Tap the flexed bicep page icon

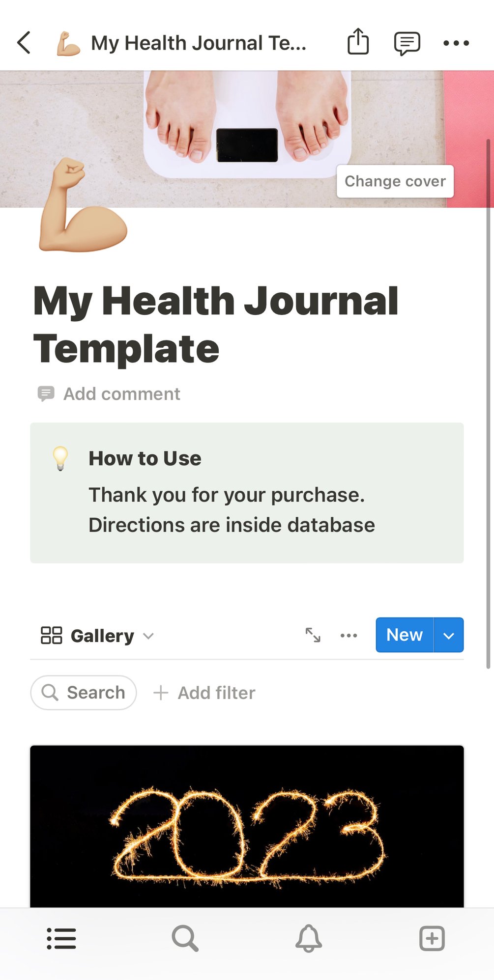coord(82,206)
